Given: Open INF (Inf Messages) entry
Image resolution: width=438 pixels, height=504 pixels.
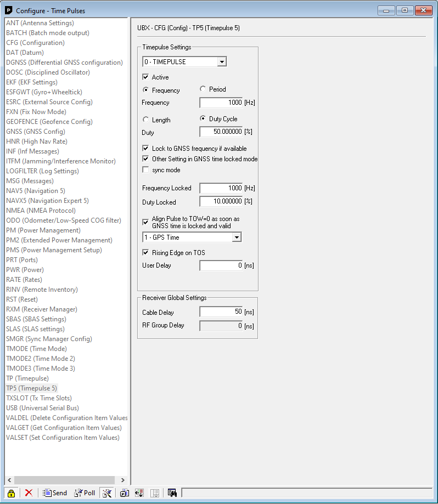Looking at the screenshot, I should pyautogui.click(x=32, y=151).
